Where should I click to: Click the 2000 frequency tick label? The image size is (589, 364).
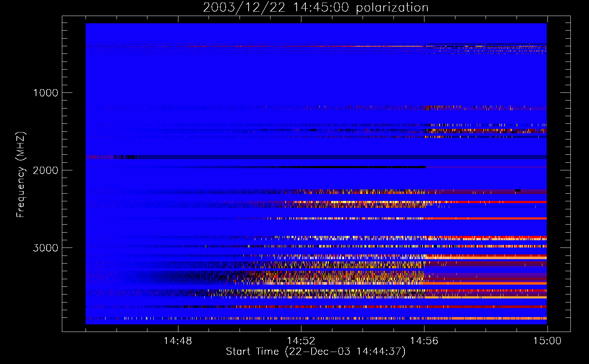(x=46, y=170)
